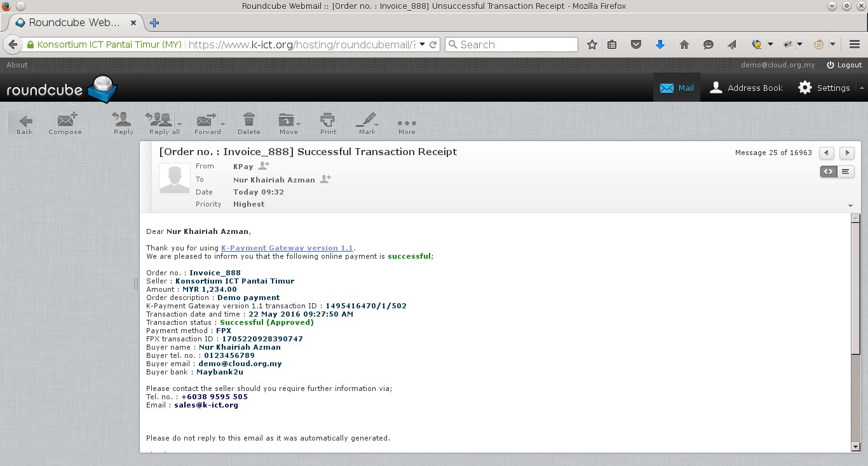Viewport: 868px width, 466px height.
Task: Show URL history dropdown
Action: pyautogui.click(x=422, y=45)
